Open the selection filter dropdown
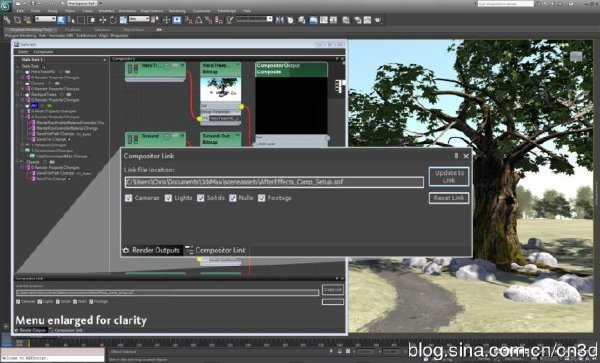The image size is (600, 363). (45, 19)
